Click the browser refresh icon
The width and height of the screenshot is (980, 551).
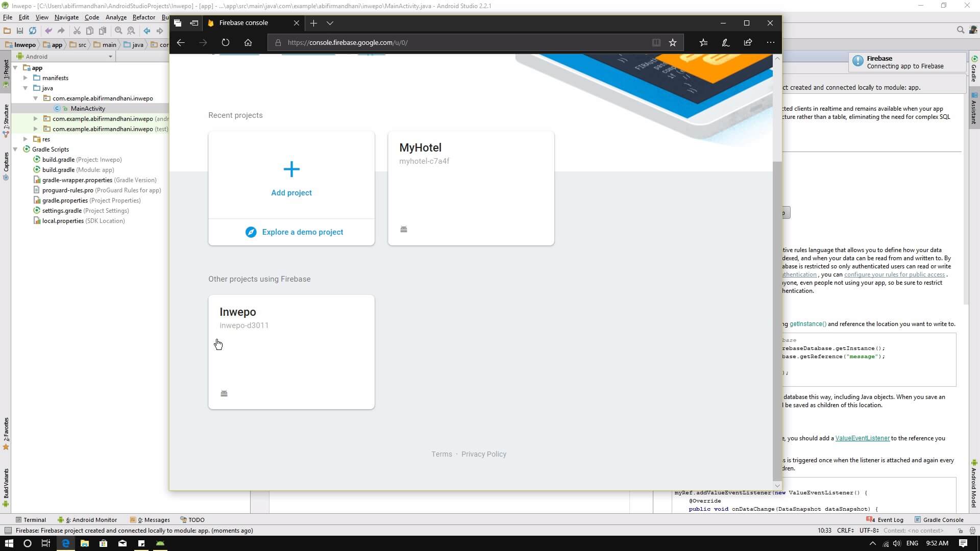pyautogui.click(x=226, y=43)
